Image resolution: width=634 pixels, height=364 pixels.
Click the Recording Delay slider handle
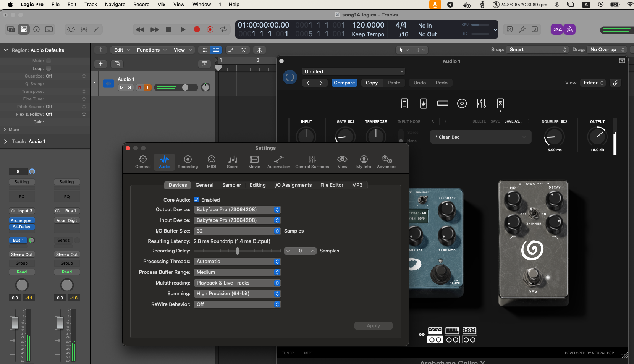(x=238, y=251)
